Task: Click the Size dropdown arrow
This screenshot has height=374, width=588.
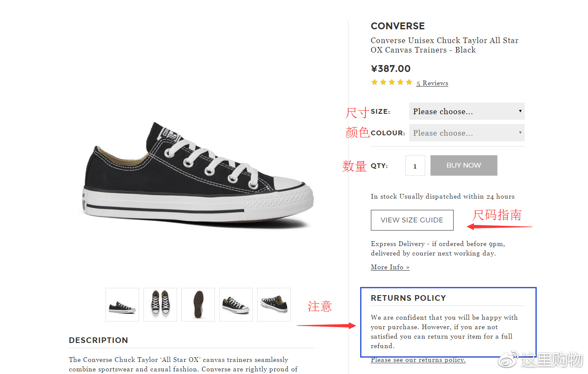Action: click(520, 111)
